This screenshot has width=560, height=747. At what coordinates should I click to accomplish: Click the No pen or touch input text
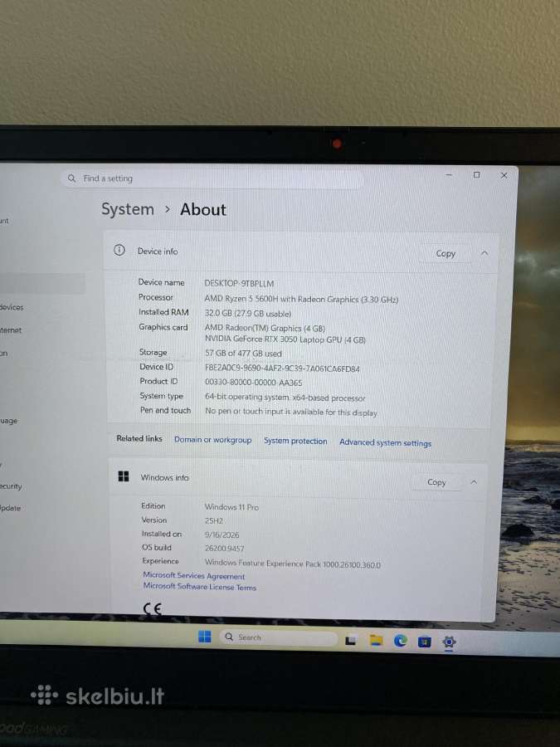(x=291, y=412)
